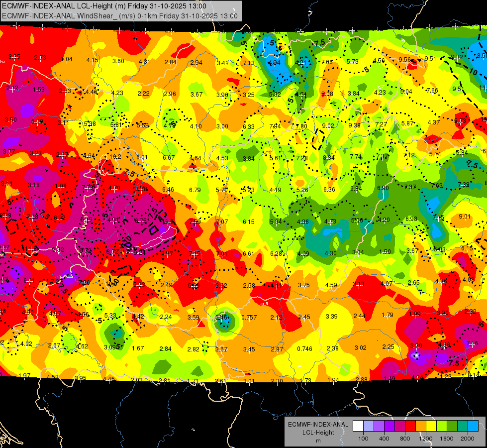
Task: Click the legend tick label 400
Action: pos(384,439)
